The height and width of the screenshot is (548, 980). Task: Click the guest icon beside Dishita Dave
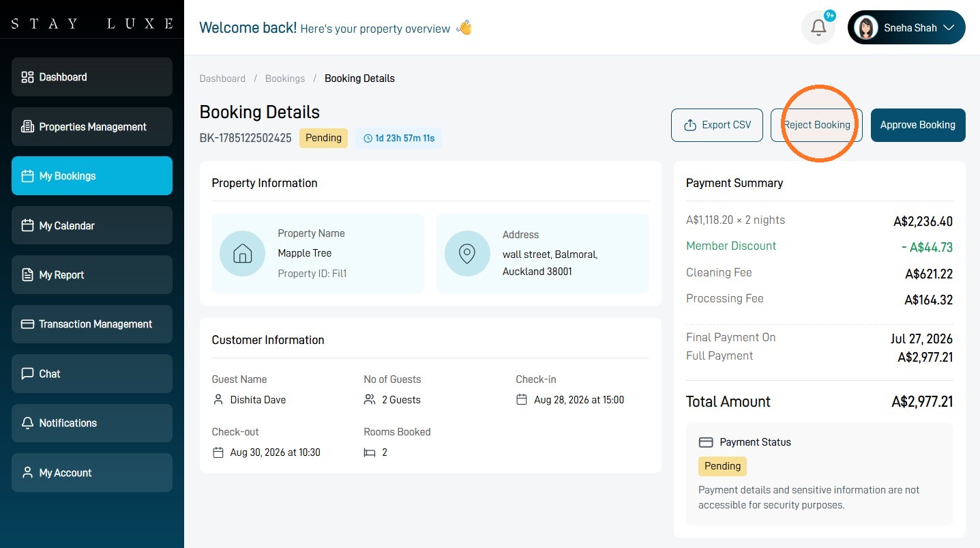218,399
